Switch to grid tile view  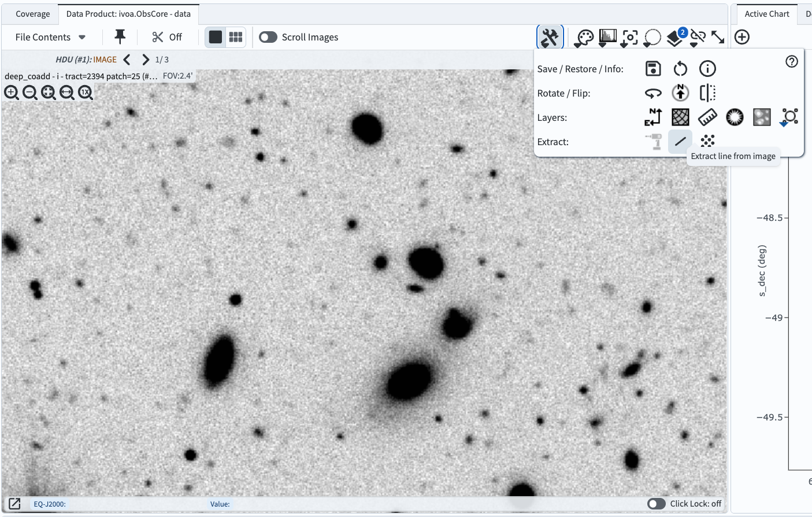(236, 37)
